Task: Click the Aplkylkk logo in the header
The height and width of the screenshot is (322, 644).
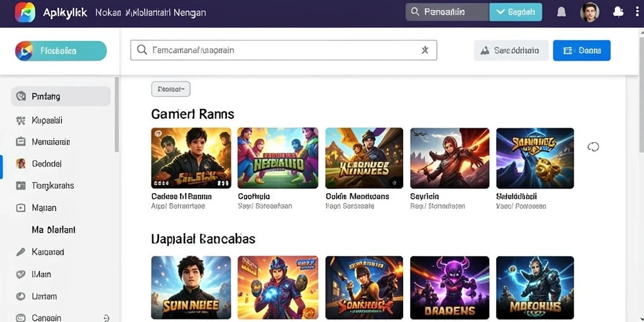Action: pos(25,13)
